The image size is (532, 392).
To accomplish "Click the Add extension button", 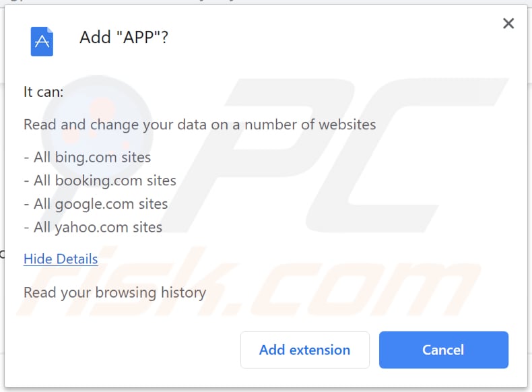I will (x=304, y=350).
